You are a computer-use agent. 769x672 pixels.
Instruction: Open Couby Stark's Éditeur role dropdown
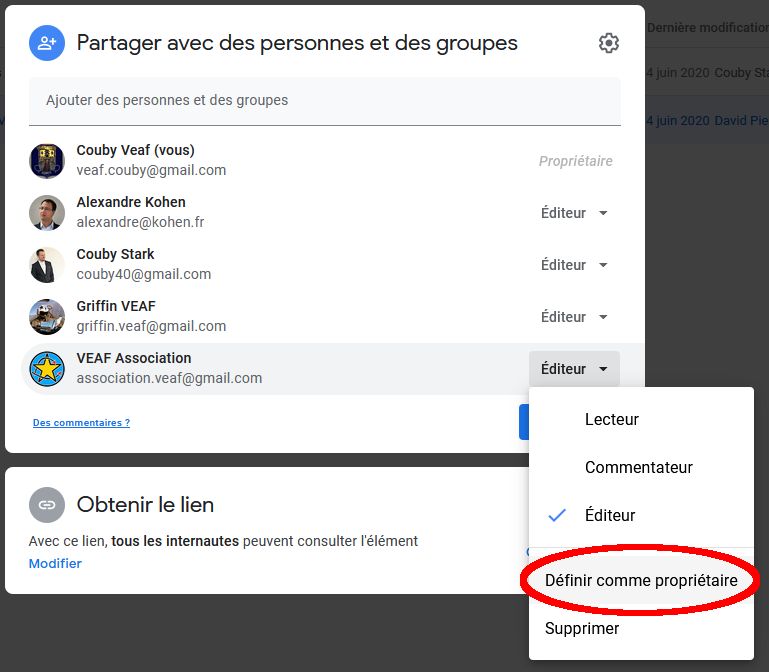(574, 265)
